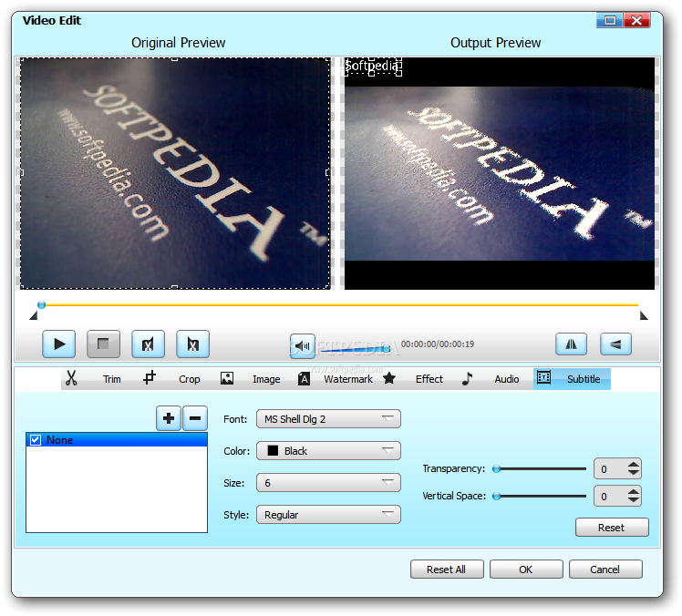Click the Audio music note icon
Image resolution: width=682 pixels, height=616 pixels.
click(467, 378)
